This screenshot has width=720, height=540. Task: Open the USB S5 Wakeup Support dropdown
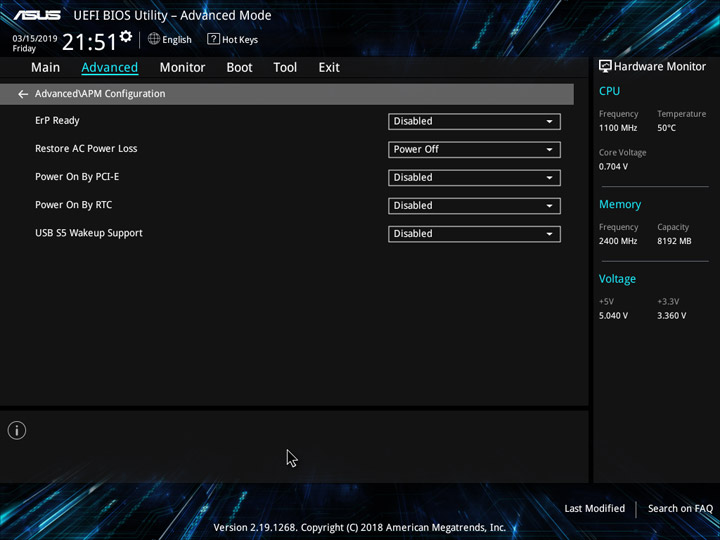point(474,233)
